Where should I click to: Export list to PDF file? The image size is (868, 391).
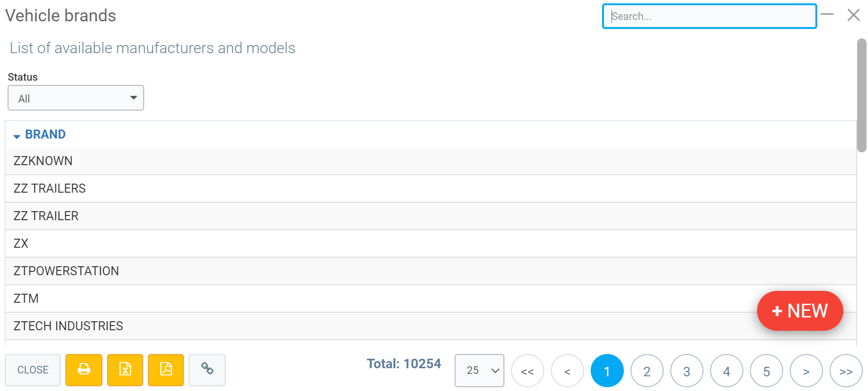pyautogui.click(x=166, y=370)
